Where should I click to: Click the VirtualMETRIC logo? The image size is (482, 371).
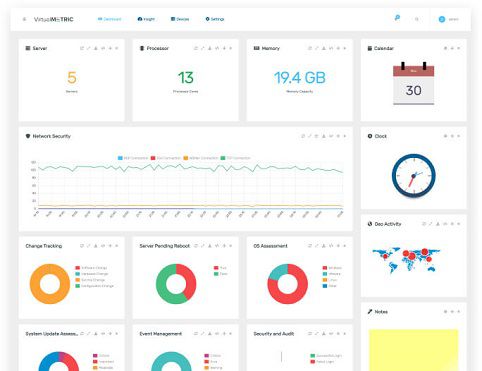(53, 19)
